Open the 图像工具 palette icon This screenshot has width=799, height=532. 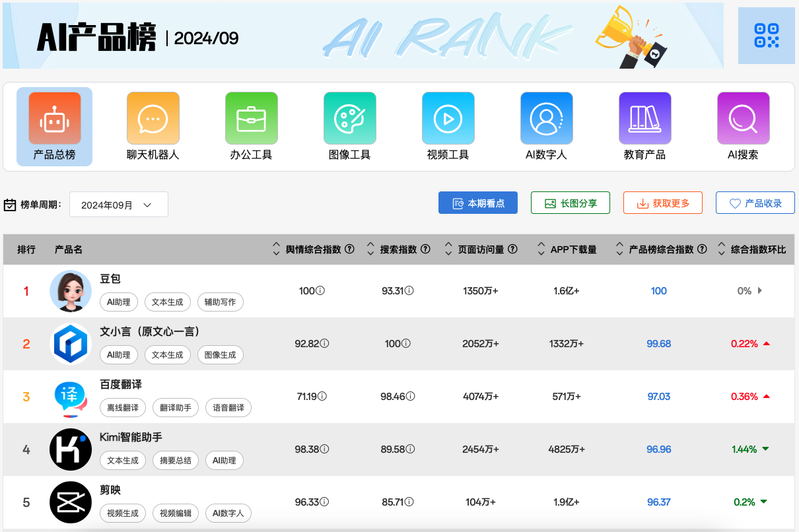(x=349, y=118)
